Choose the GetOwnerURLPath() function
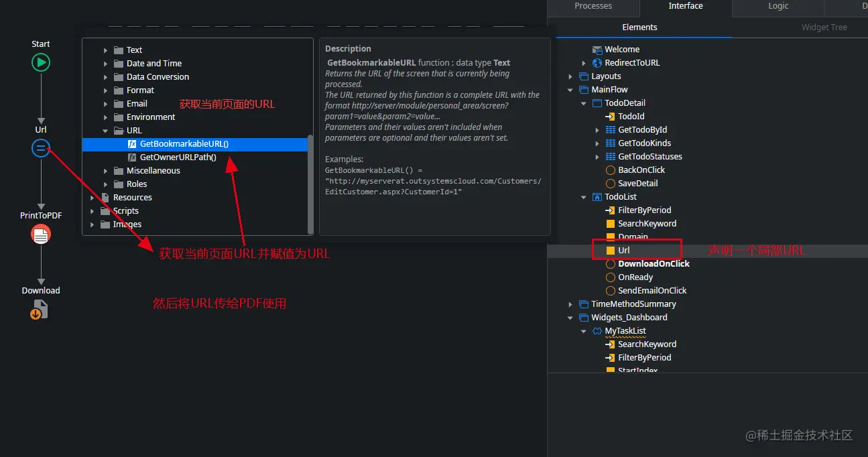The height and width of the screenshot is (457, 868). coord(178,157)
